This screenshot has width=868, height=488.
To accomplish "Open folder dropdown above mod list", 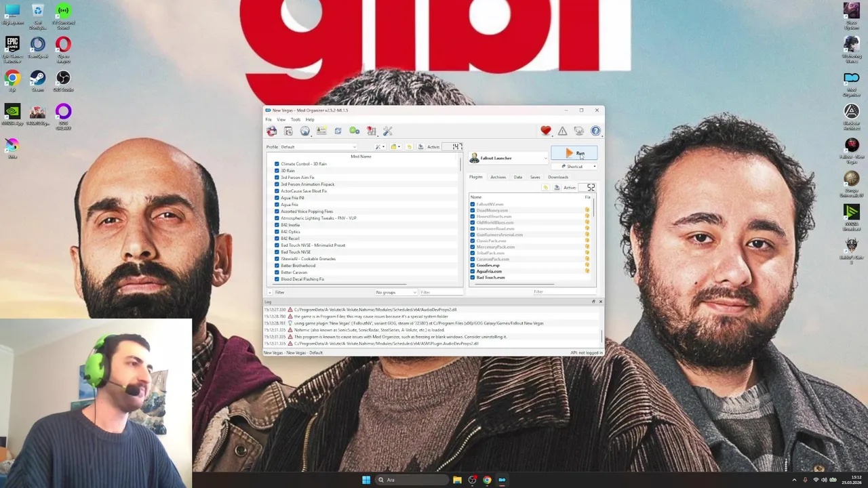I will point(395,146).
